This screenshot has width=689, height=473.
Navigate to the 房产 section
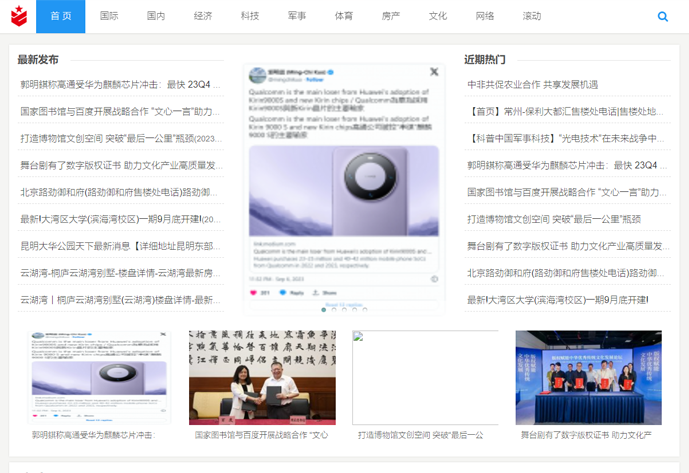(391, 17)
